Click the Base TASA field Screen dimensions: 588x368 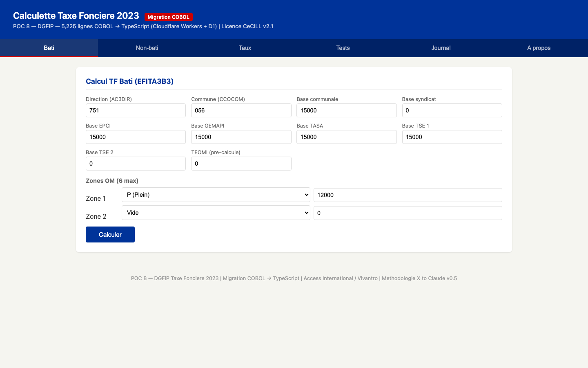(346, 137)
